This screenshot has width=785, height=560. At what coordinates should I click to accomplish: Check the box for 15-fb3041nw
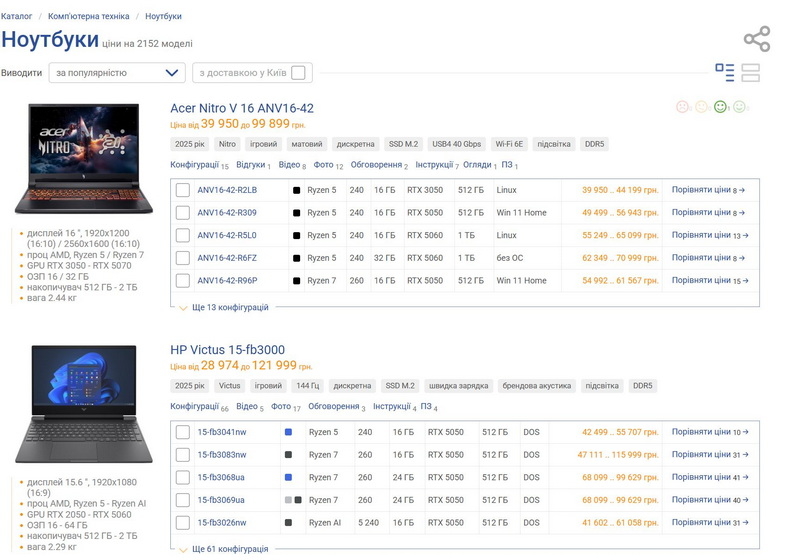183,432
